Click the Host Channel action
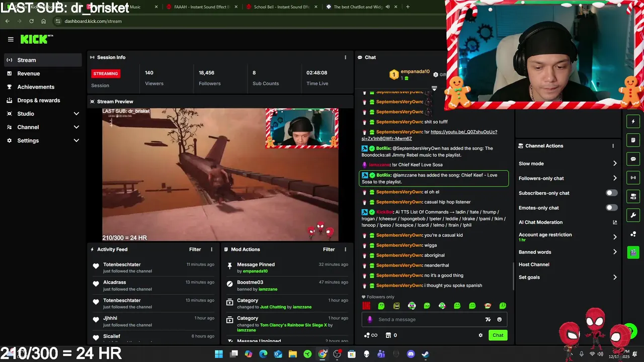 coord(534,264)
